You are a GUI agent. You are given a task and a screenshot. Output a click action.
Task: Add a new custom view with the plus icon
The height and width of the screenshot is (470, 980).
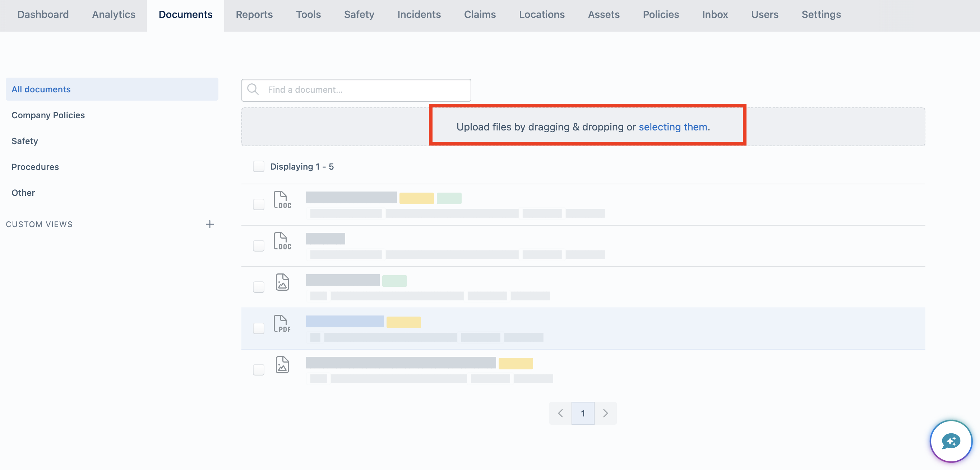pyautogui.click(x=210, y=224)
